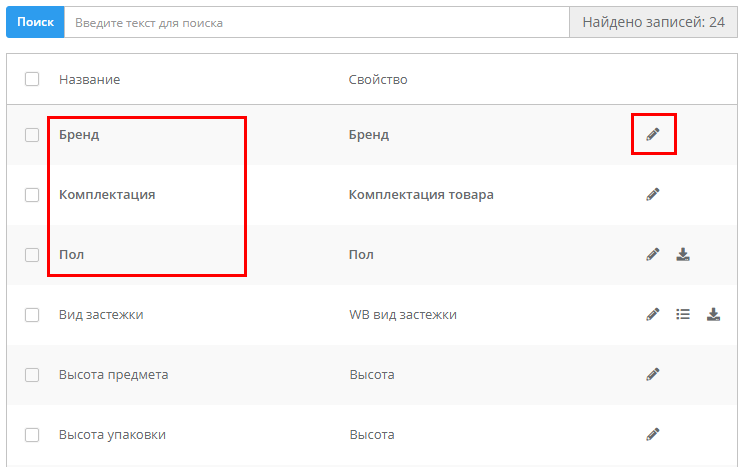Select the Комплектация row checkbox
This screenshot has width=740, height=467.
pos(32,195)
